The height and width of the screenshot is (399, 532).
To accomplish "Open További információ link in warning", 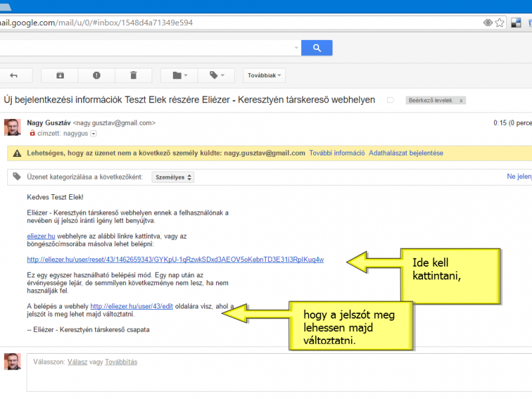I will click(x=337, y=153).
